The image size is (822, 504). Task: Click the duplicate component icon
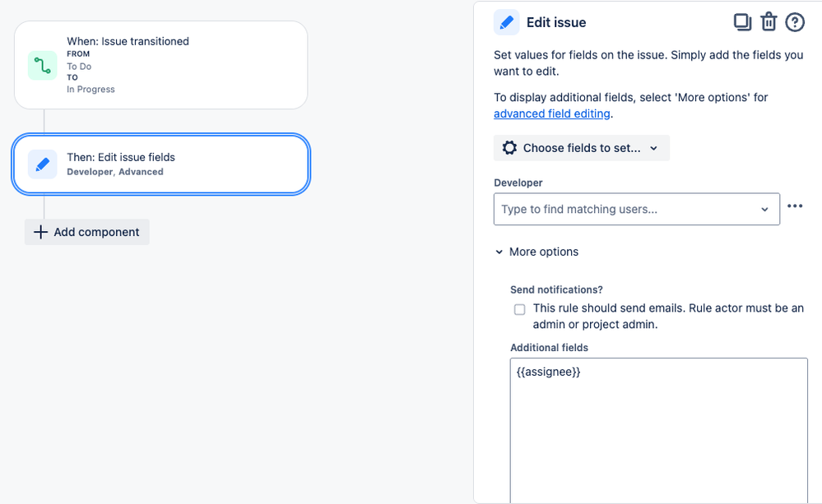pos(742,22)
